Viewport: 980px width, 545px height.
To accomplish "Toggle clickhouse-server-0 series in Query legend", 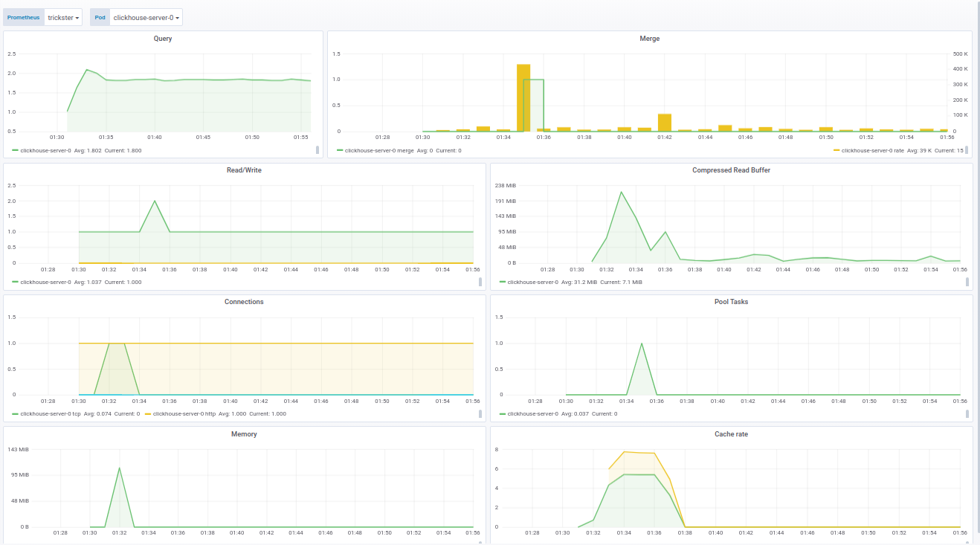I will 45,150.
